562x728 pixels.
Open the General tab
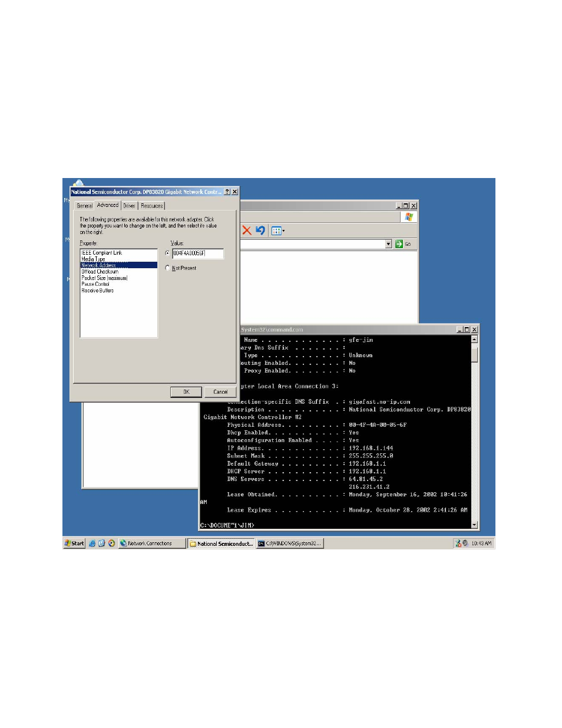pyautogui.click(x=84, y=206)
